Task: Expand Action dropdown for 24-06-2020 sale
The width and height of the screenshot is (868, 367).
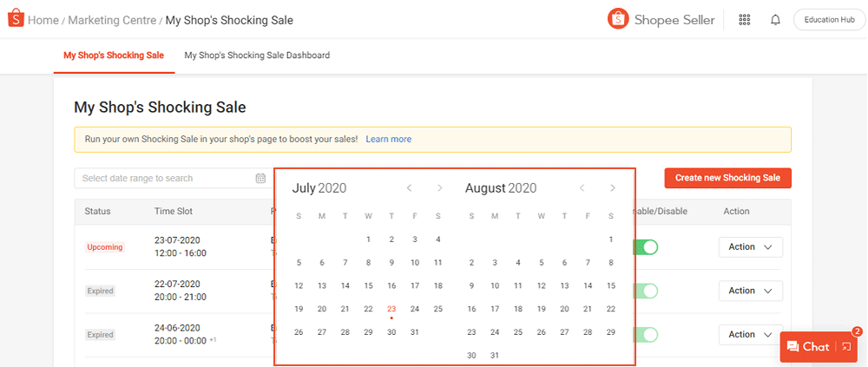Action: 750,334
